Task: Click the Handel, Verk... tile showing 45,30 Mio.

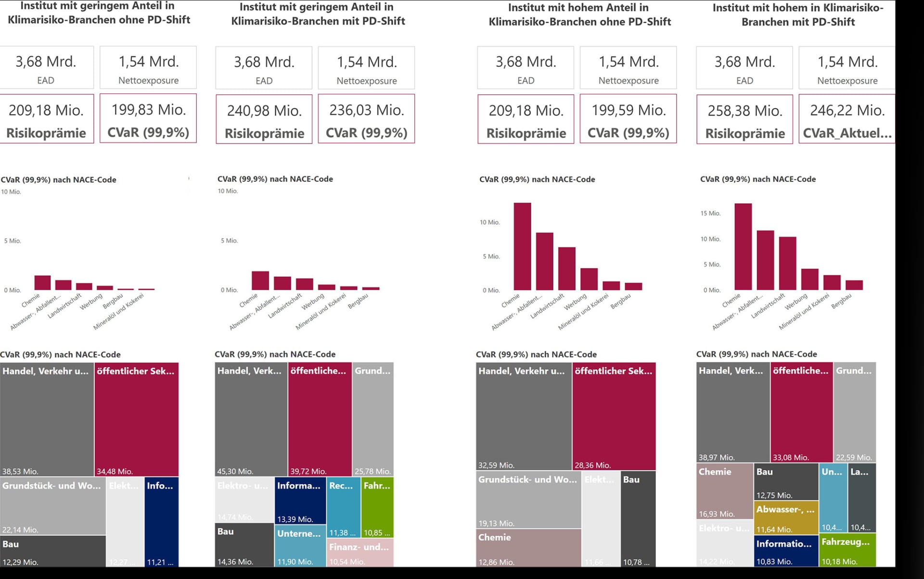Action: pos(251,420)
